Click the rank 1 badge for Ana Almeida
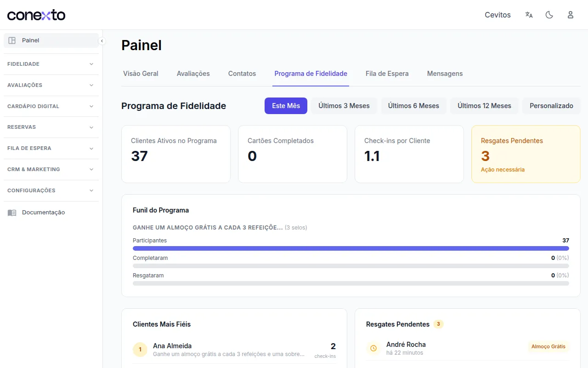This screenshot has width=588, height=368. tap(140, 350)
